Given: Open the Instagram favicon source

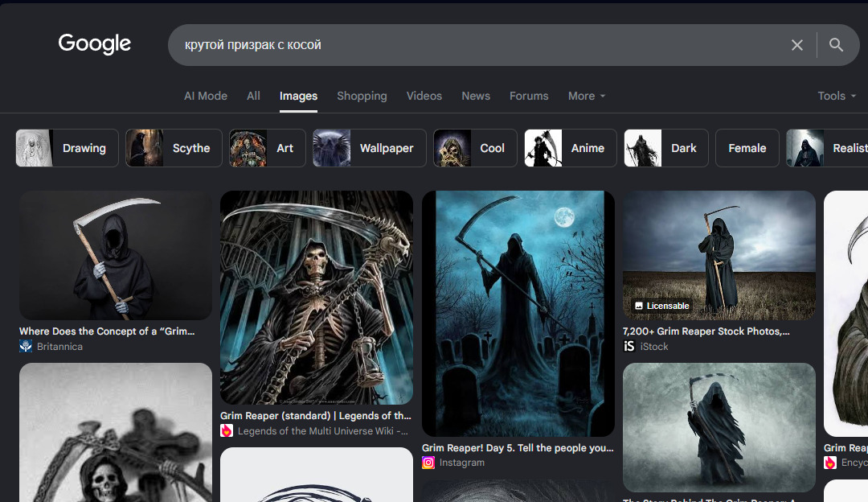Looking at the screenshot, I should pos(428,463).
